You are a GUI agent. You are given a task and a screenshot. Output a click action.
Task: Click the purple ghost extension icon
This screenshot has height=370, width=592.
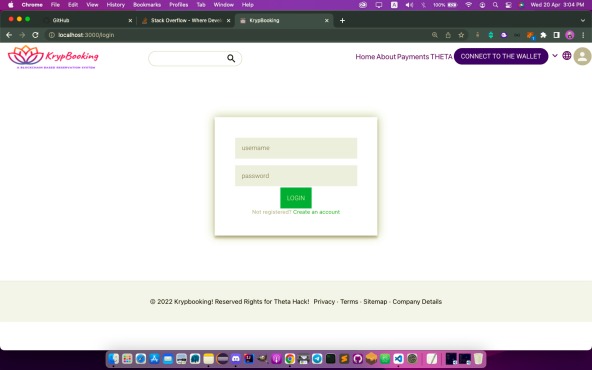coord(504,35)
